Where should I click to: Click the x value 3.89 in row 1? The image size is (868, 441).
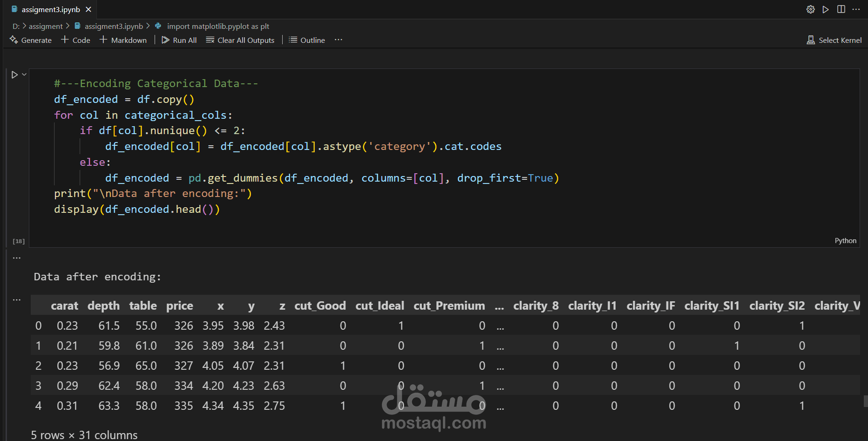213,346
